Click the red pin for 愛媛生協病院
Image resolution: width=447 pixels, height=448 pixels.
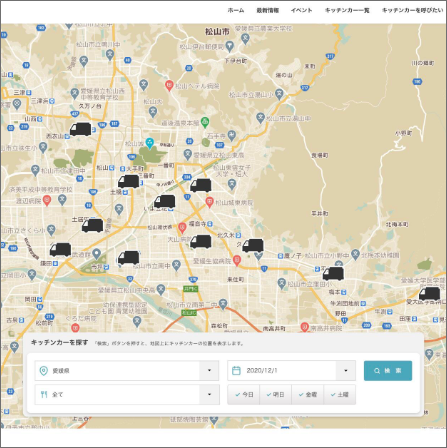(x=237, y=260)
